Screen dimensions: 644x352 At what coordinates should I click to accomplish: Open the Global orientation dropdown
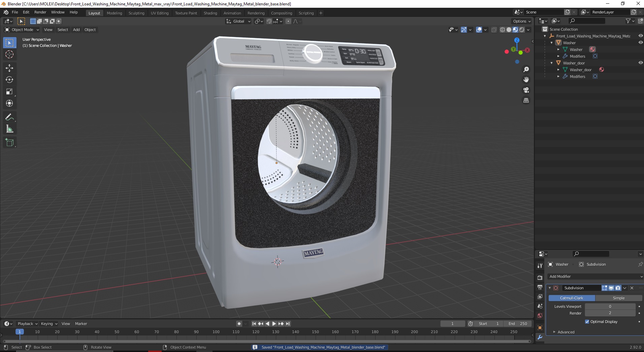[238, 21]
